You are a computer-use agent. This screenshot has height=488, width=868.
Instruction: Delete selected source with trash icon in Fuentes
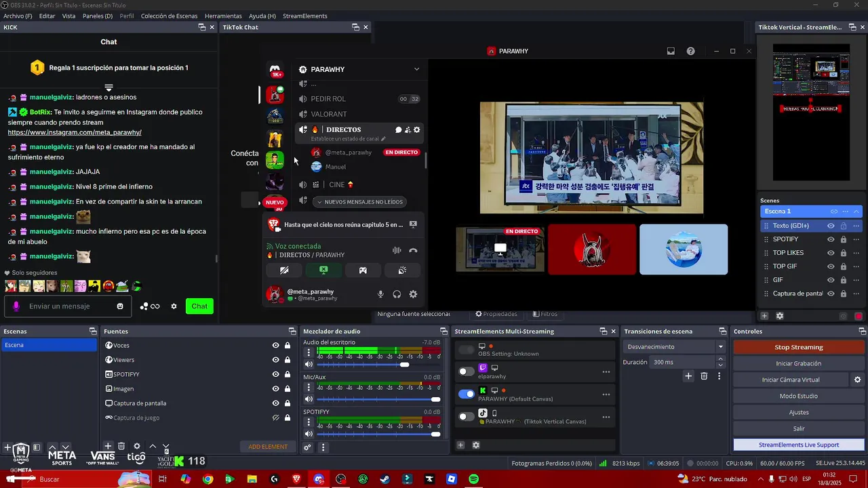121,446
